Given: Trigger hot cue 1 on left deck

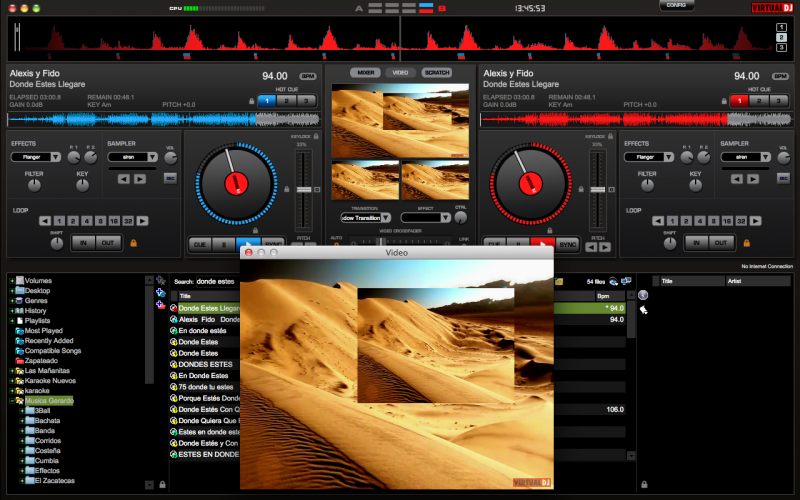Looking at the screenshot, I should pyautogui.click(x=267, y=101).
